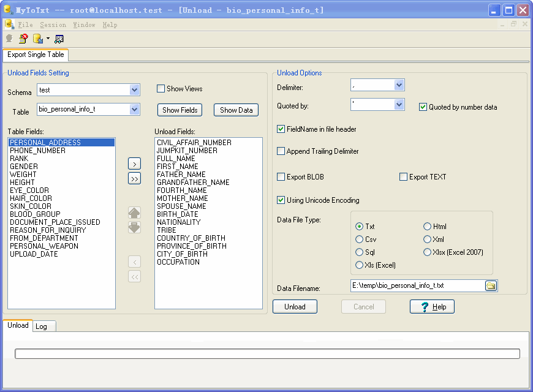Image resolution: width=533 pixels, height=392 pixels.
Task: Select GRANDFATHER_NAME in Unload Fields
Action: 208,183
